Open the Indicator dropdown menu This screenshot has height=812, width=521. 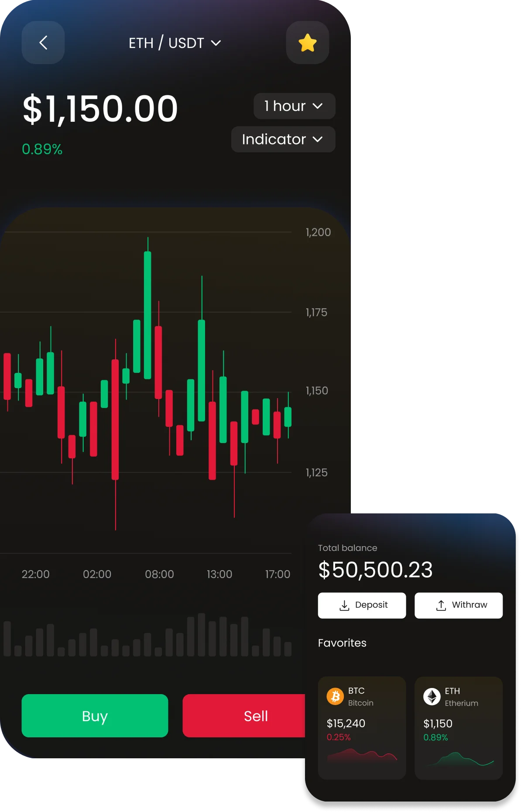[x=283, y=139]
